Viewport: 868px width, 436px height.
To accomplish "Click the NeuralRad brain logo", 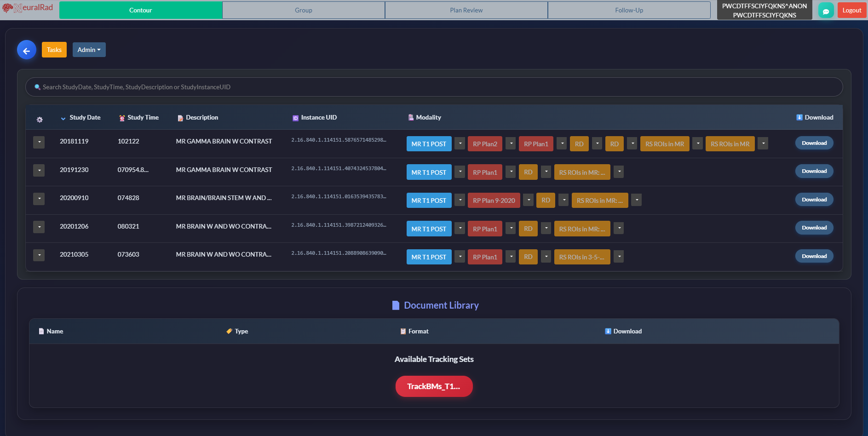I will pos(8,8).
